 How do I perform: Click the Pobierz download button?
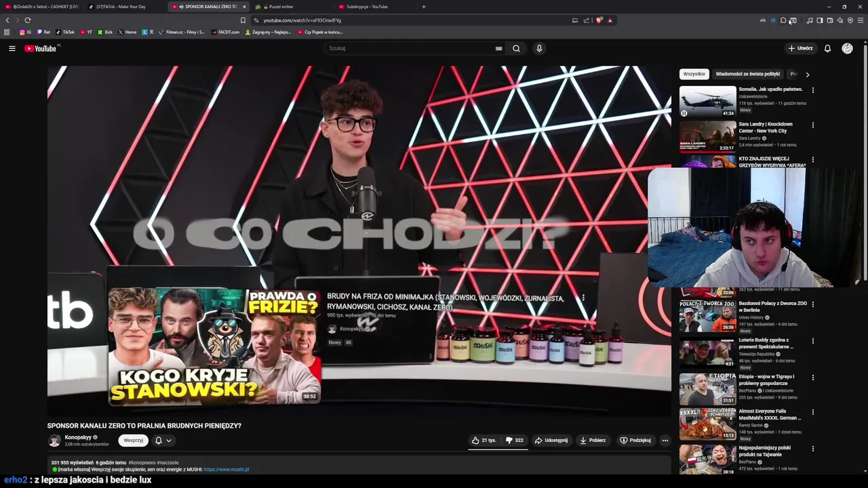593,441
